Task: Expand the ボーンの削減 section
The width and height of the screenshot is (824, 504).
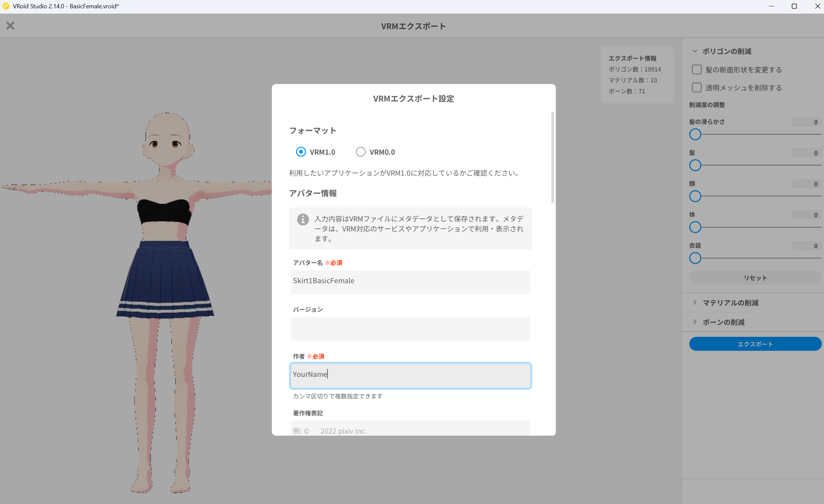Action: coord(695,322)
